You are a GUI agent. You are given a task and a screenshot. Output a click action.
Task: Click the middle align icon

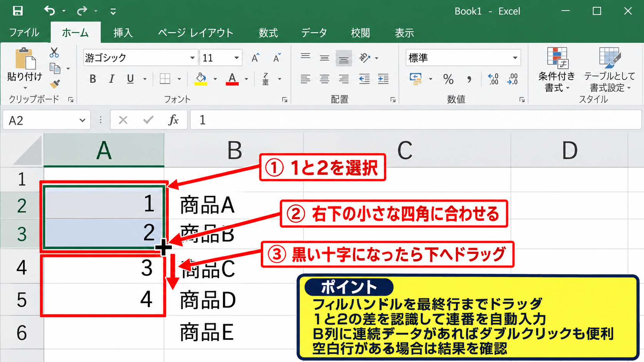pos(325,58)
